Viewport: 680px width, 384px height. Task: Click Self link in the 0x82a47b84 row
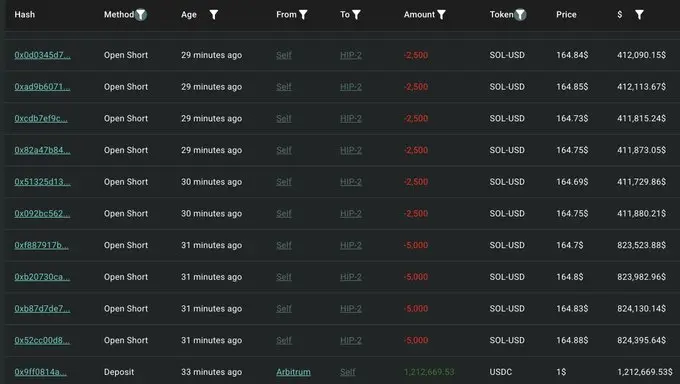pos(284,150)
